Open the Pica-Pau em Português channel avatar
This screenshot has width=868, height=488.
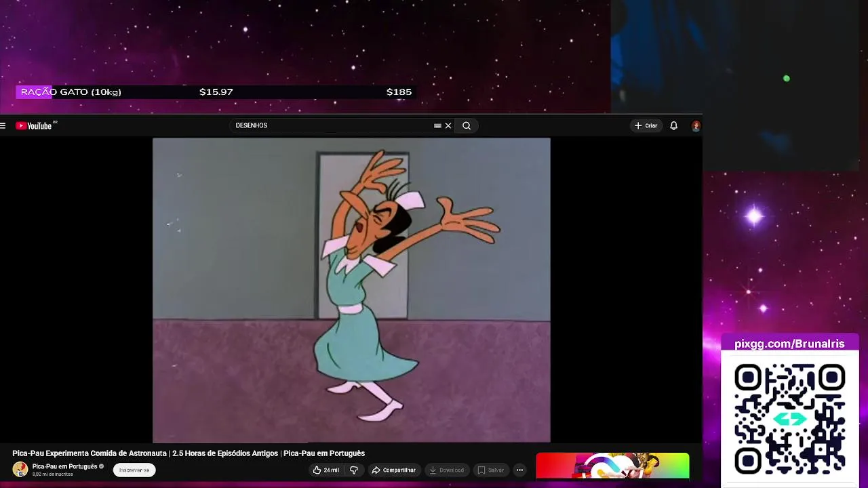(20, 469)
